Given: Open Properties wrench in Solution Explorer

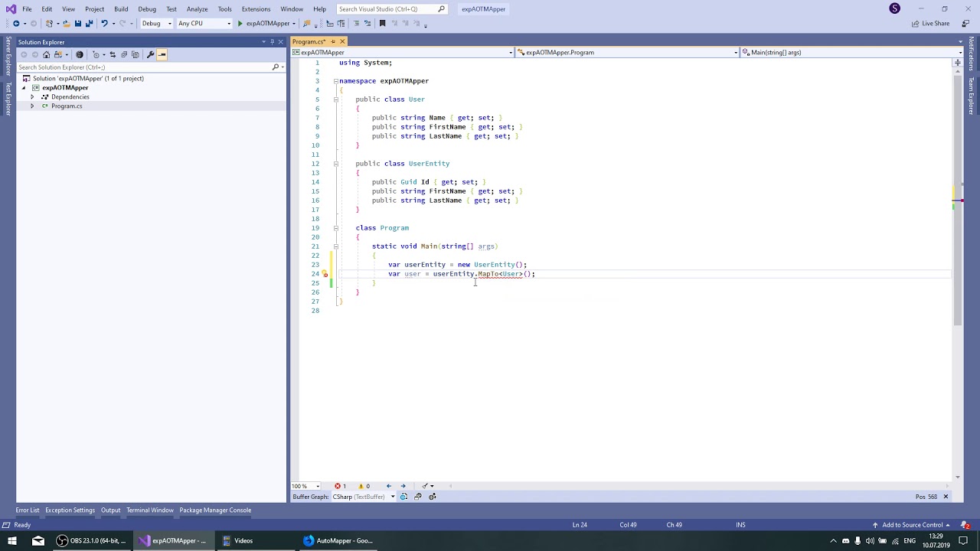Looking at the screenshot, I should 150,54.
